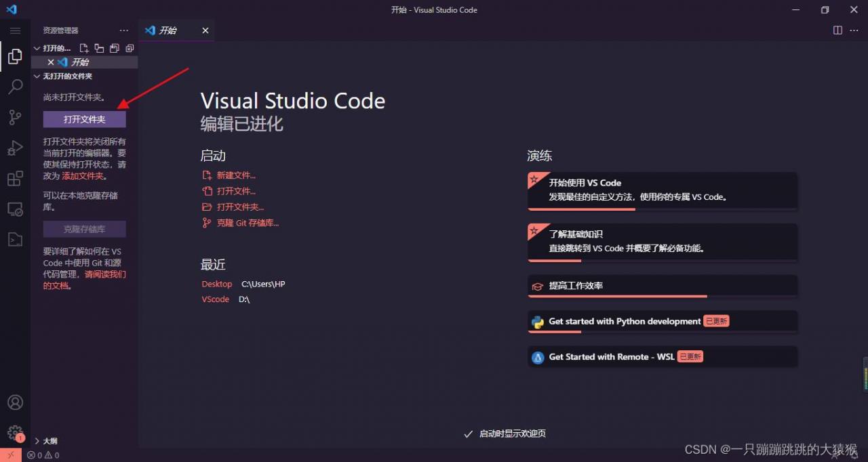Open the terminal-shaped activity bar icon
The width and height of the screenshot is (868, 462).
pyautogui.click(x=15, y=239)
